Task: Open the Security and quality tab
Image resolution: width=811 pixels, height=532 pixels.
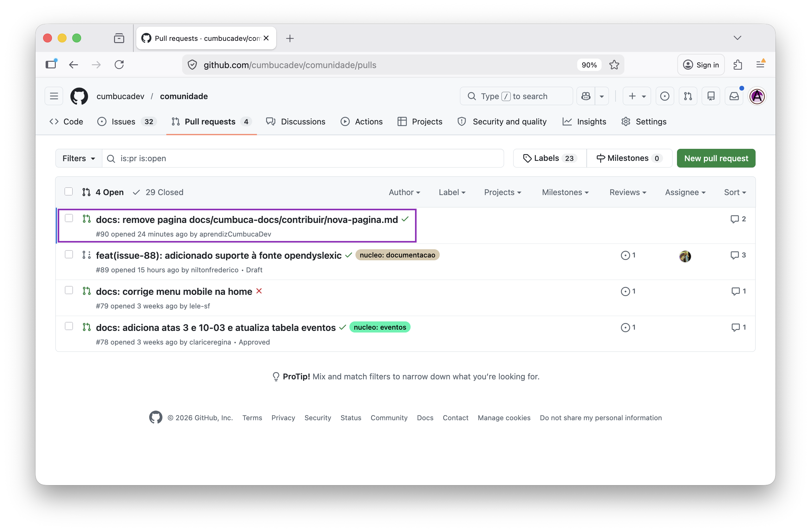Action: tap(502, 122)
